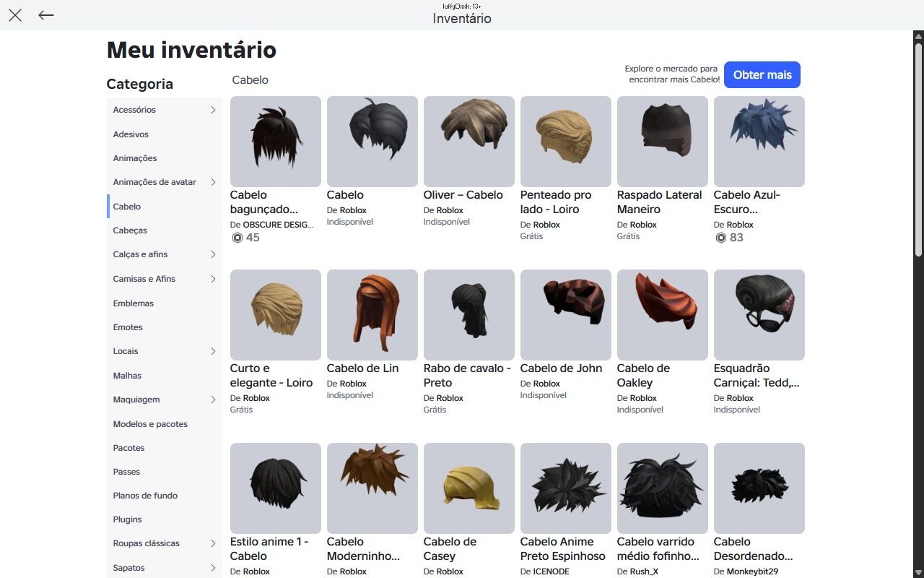Expand the Calças e afins chevron
924x578 pixels.
click(x=213, y=254)
